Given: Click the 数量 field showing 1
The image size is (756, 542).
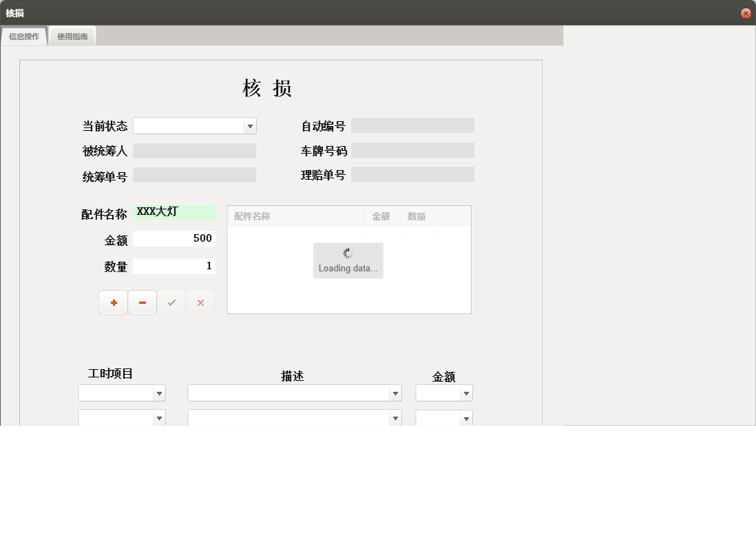Looking at the screenshot, I should click(x=174, y=265).
